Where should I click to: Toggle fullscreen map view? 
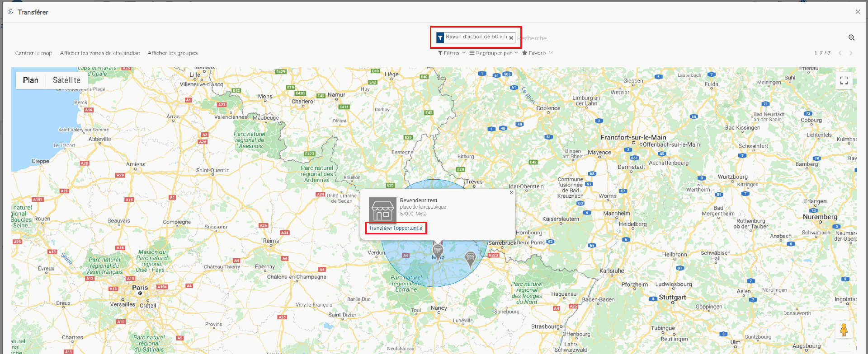click(844, 80)
